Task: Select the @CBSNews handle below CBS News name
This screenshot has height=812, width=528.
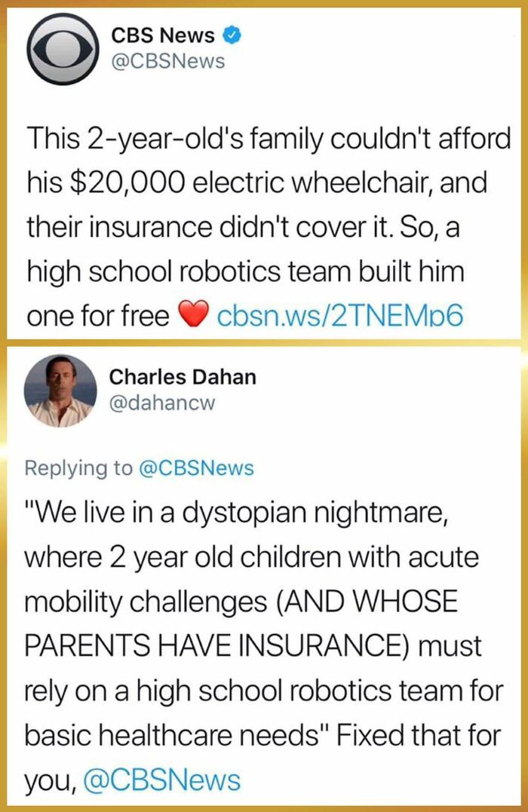Action: point(167,61)
